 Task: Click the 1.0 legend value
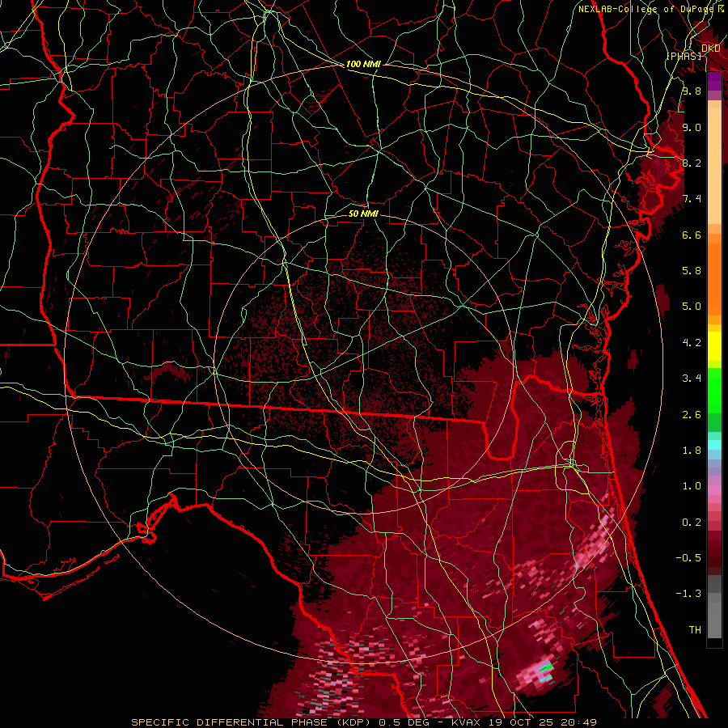coord(692,486)
